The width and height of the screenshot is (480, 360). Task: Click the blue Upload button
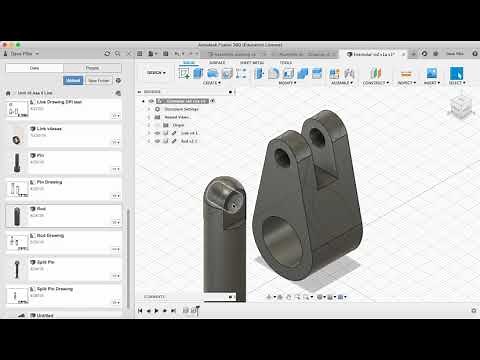pyautogui.click(x=73, y=81)
